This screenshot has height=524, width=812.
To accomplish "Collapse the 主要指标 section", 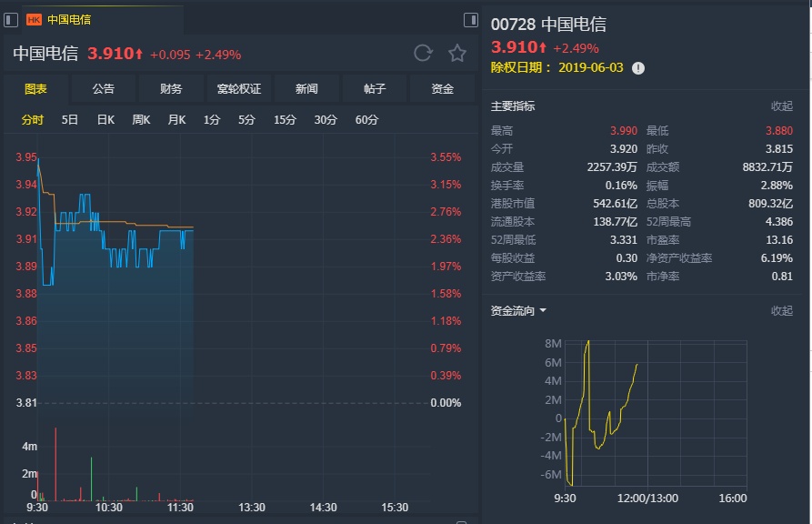I will pyautogui.click(x=781, y=106).
